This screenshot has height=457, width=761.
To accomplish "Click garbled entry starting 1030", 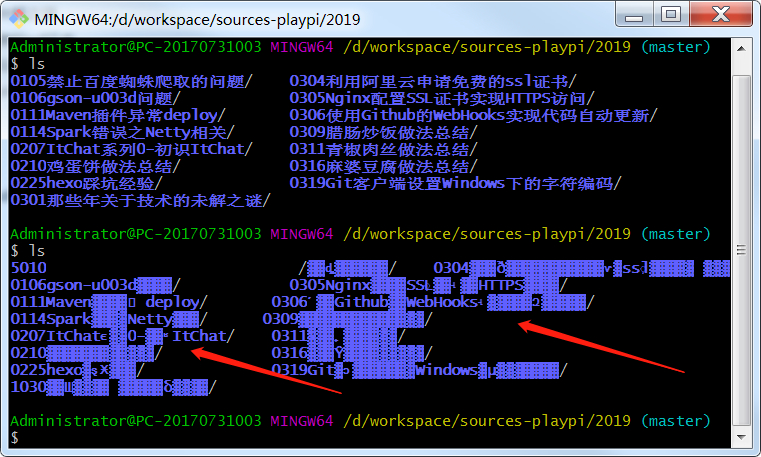I will click(114, 387).
